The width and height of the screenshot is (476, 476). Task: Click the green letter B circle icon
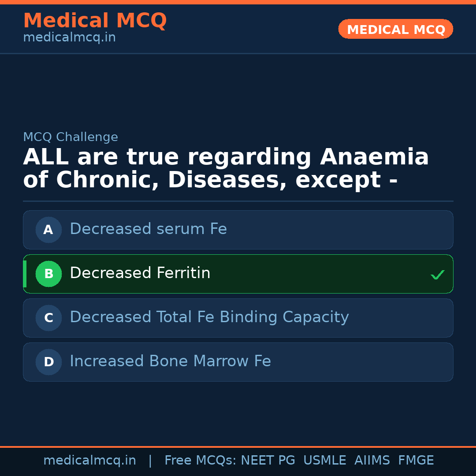point(48,274)
